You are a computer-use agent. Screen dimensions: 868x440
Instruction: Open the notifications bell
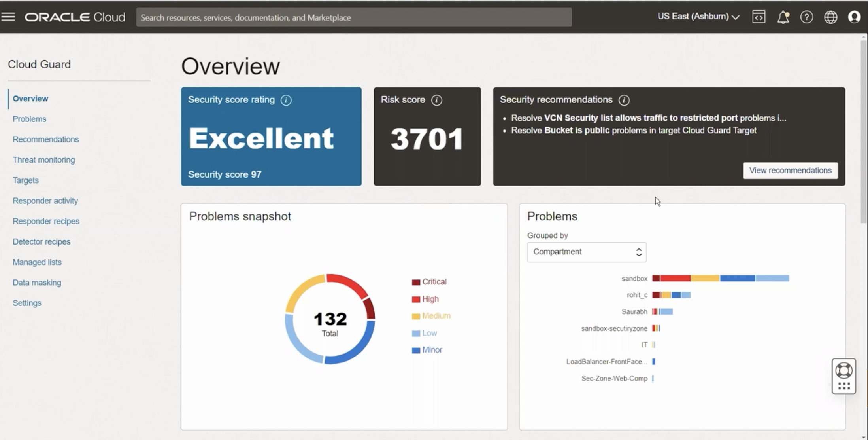783,17
